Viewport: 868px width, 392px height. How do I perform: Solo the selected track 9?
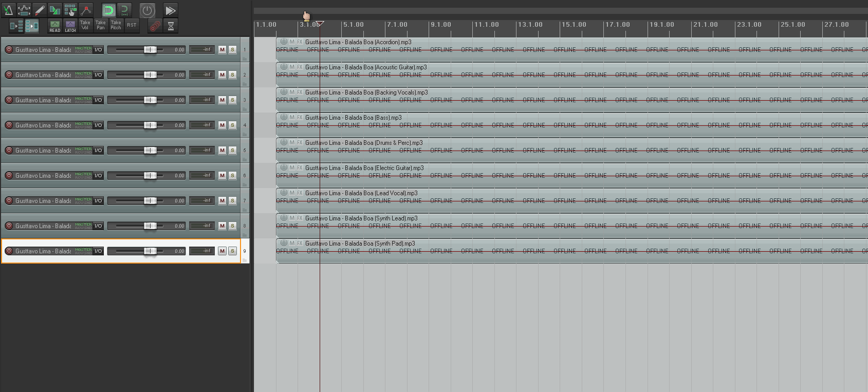(x=232, y=251)
